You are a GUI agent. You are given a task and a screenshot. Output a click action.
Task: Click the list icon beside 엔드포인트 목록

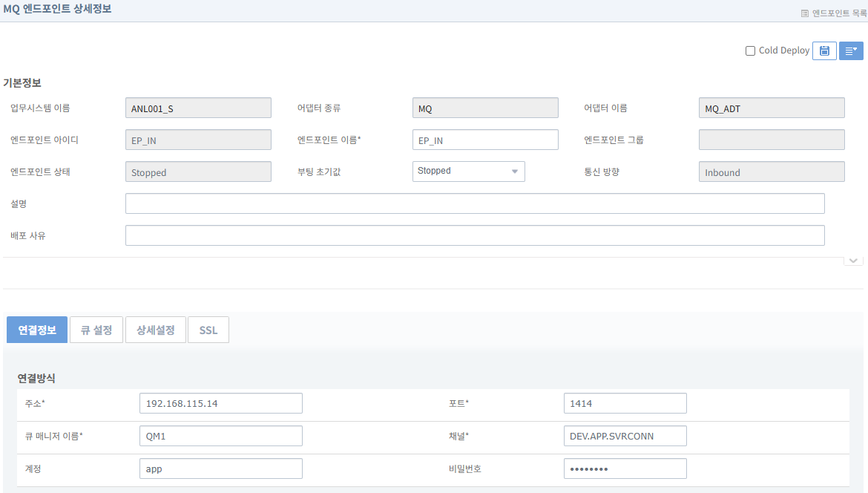pyautogui.click(x=806, y=12)
